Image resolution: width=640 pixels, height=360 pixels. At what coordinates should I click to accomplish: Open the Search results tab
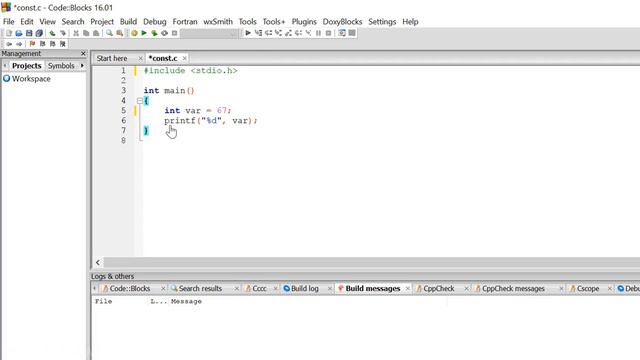click(x=200, y=289)
